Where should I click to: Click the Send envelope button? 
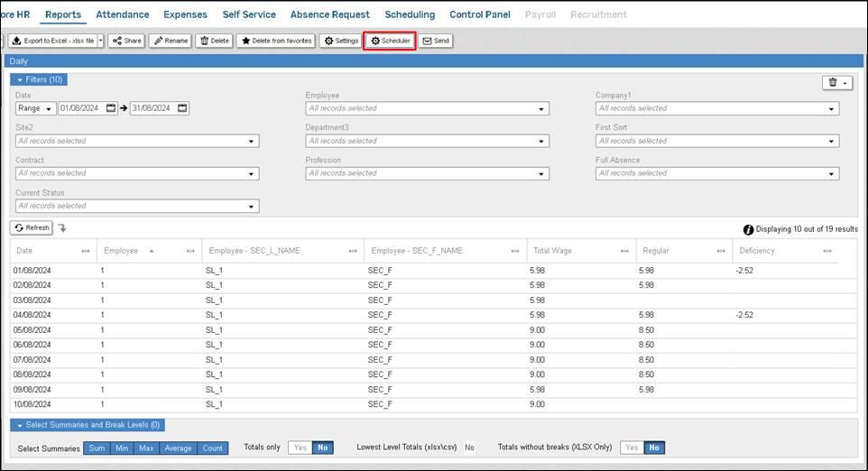(435, 41)
